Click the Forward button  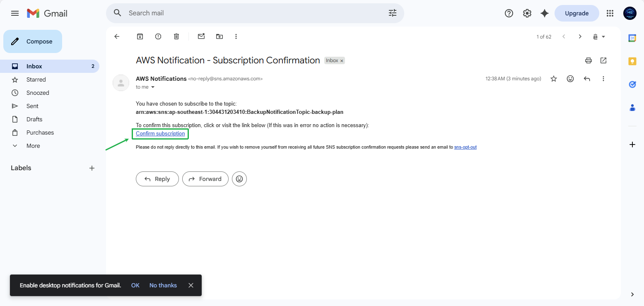205,179
